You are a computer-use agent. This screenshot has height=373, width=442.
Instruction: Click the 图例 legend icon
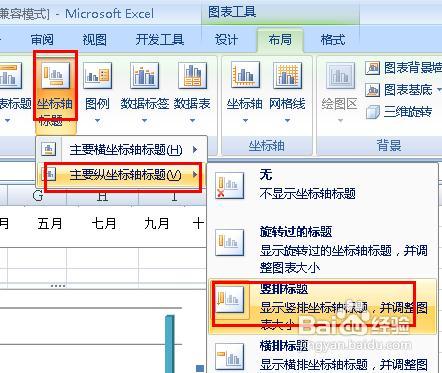coord(97,75)
